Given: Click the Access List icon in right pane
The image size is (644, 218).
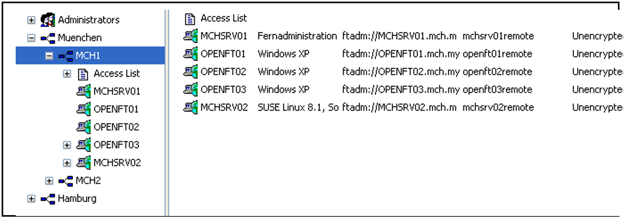Looking at the screenshot, I should point(190,19).
